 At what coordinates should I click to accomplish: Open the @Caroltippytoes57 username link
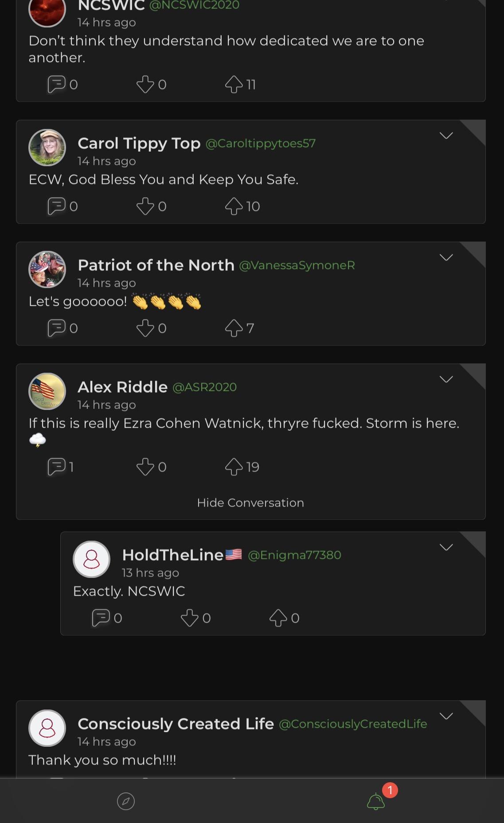point(261,143)
